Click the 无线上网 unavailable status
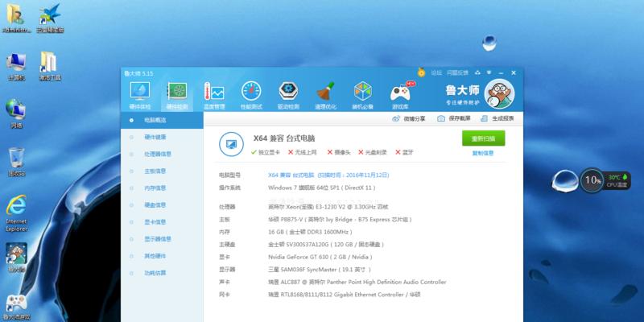This screenshot has width=644, height=322. (303, 152)
